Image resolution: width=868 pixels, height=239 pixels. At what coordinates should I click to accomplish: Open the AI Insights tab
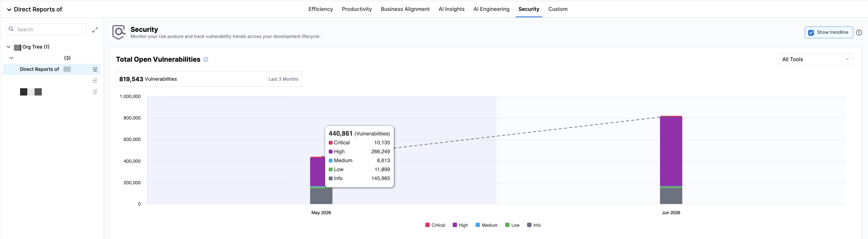coord(451,9)
